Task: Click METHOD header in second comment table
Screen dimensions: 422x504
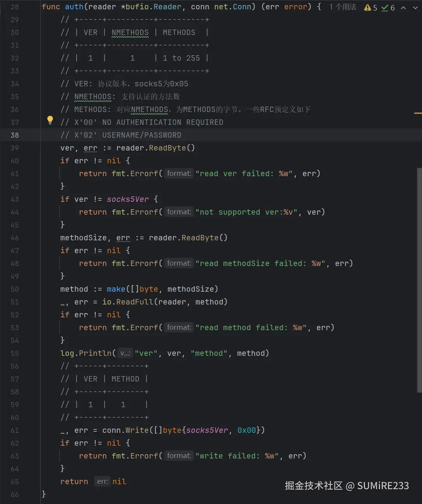Action: (x=126, y=379)
